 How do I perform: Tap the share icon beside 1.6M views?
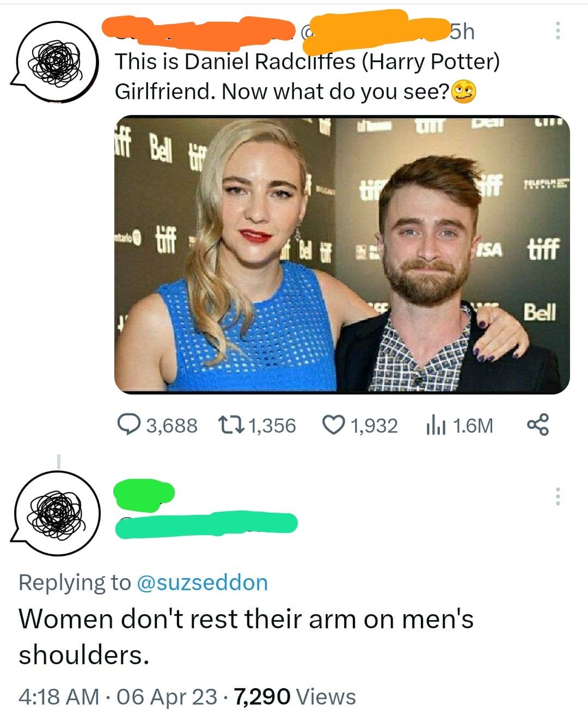point(538,424)
